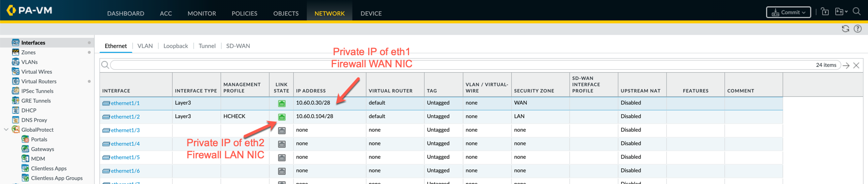Select the 10.60.0.104/28 IP address cell

[315, 116]
